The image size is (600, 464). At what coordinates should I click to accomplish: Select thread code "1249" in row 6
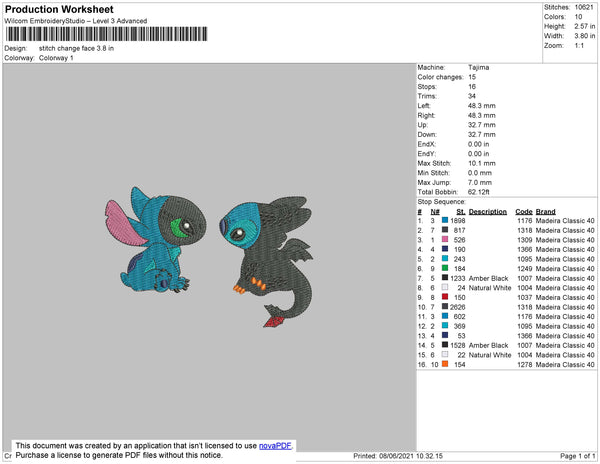[525, 269]
